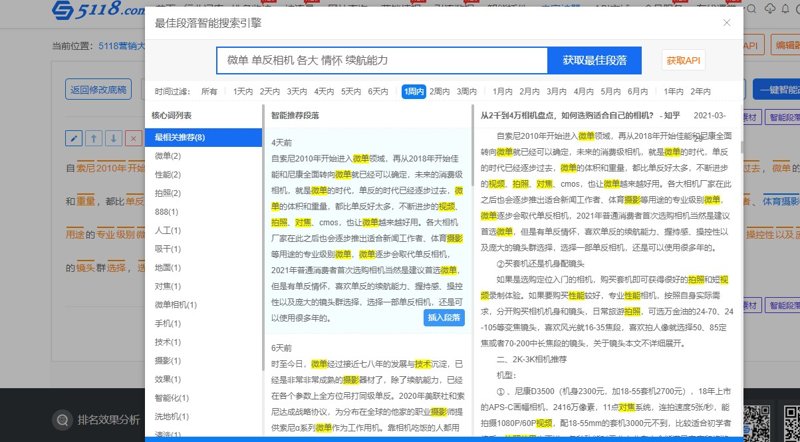This screenshot has width=800, height=442.
Task: Select the 6月内 time filter
Action: (x=637, y=91)
